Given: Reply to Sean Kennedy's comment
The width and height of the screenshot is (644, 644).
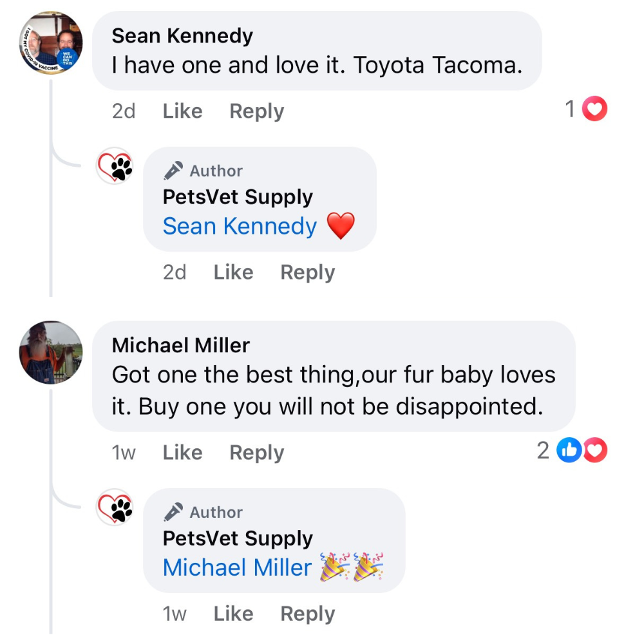Looking at the screenshot, I should 256,111.
